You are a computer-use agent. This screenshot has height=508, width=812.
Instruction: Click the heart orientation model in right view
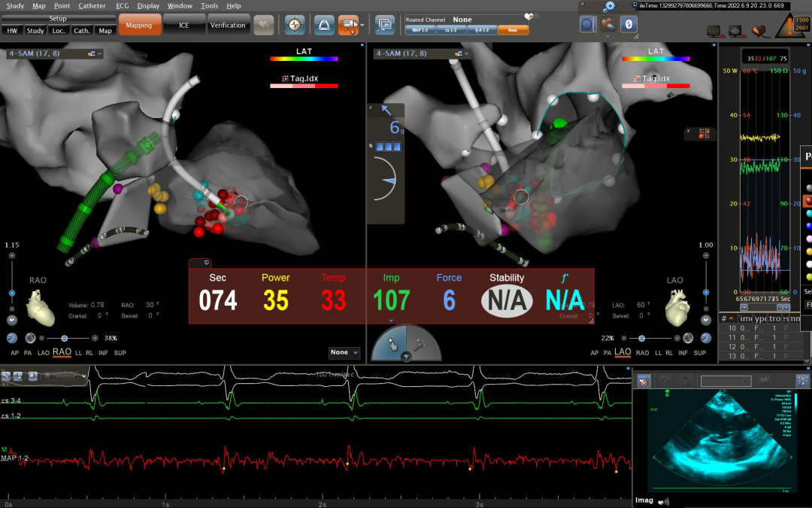tap(678, 308)
